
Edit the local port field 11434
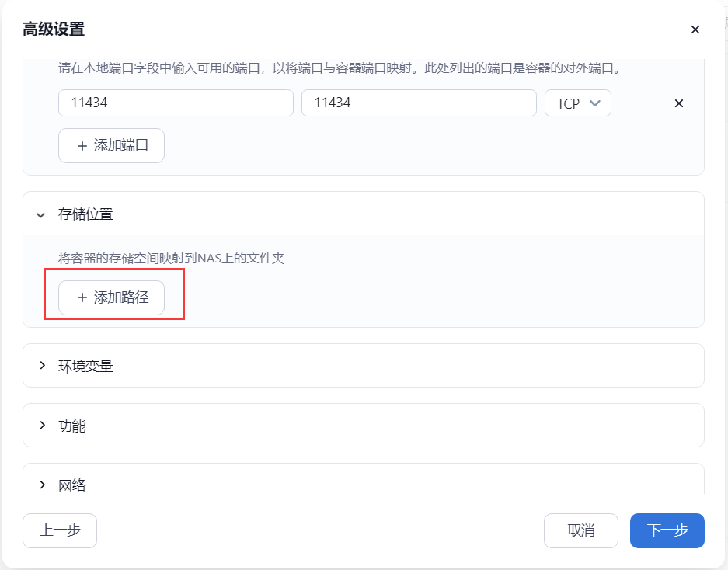(176, 103)
